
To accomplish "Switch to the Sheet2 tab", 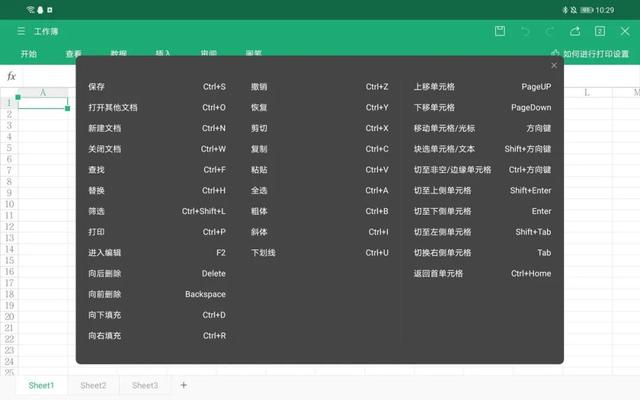I will coord(93,385).
